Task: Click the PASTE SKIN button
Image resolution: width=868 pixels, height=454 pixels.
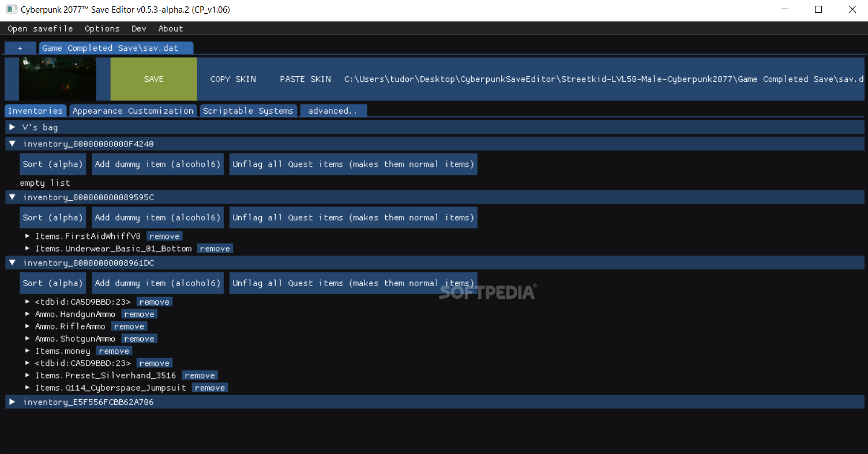Action: pyautogui.click(x=305, y=79)
